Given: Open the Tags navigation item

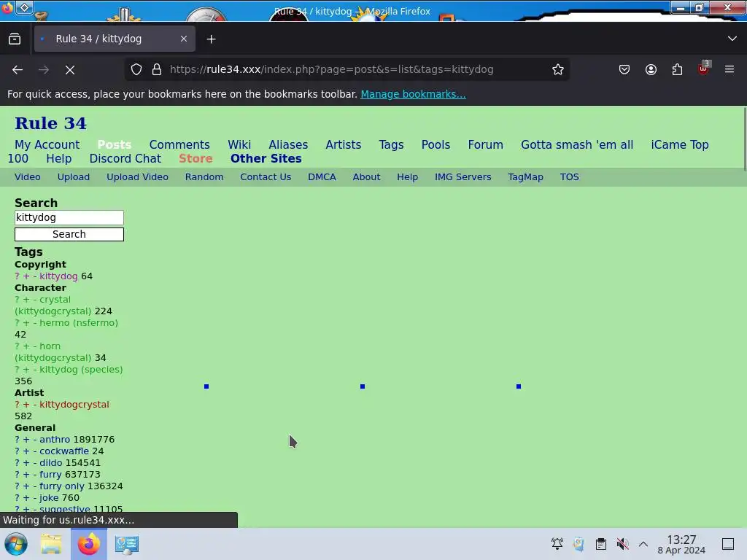Looking at the screenshot, I should [x=391, y=144].
